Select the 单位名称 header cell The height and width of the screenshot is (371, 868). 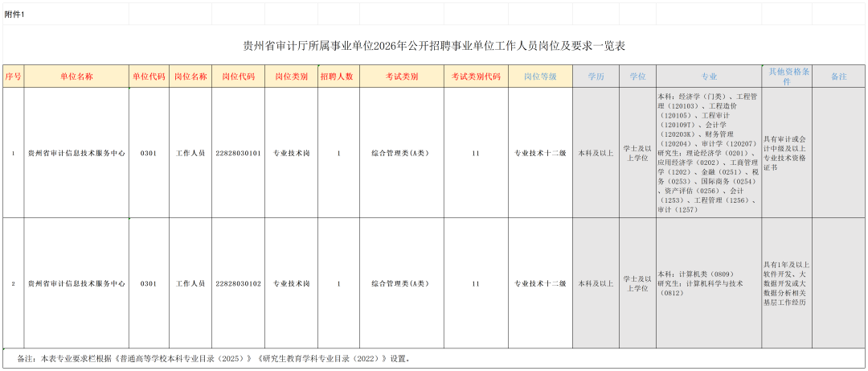[76, 77]
